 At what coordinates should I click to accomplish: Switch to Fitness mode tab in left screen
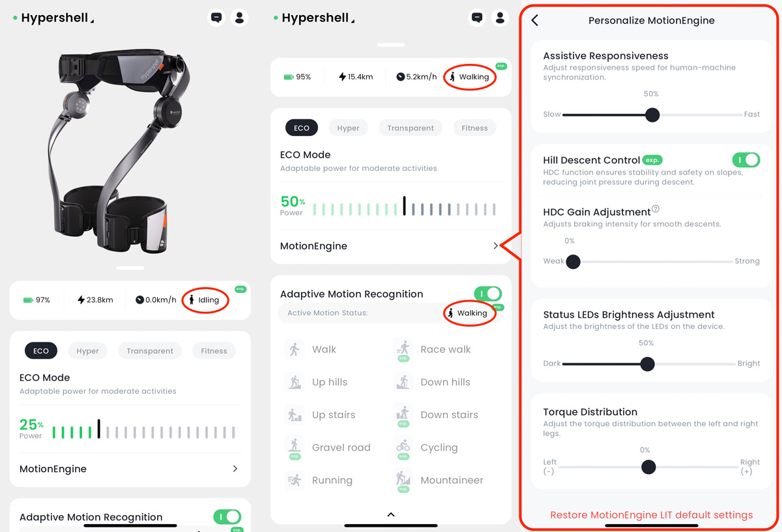[x=214, y=350]
